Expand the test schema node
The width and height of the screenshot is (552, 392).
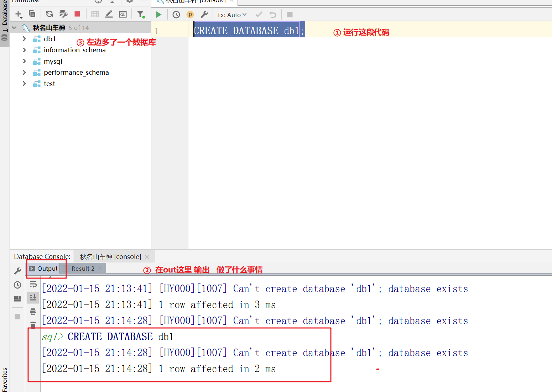[x=24, y=84]
